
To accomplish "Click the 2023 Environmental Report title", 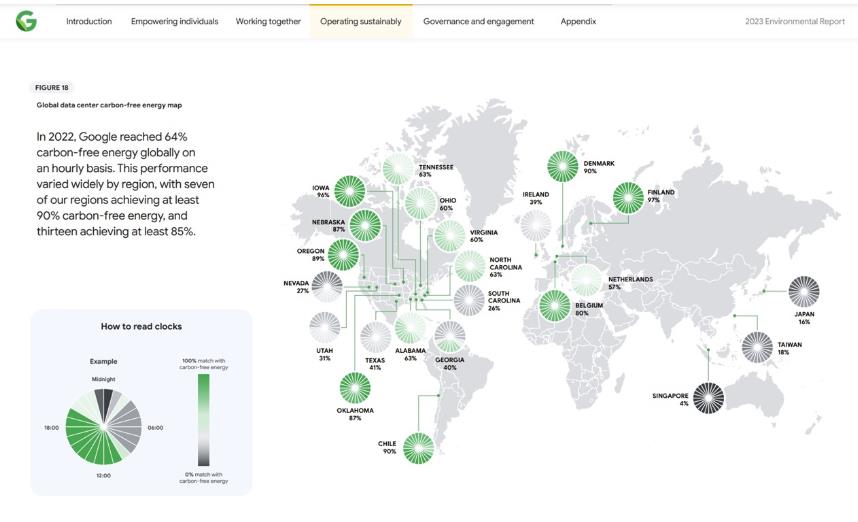I will pos(795,21).
